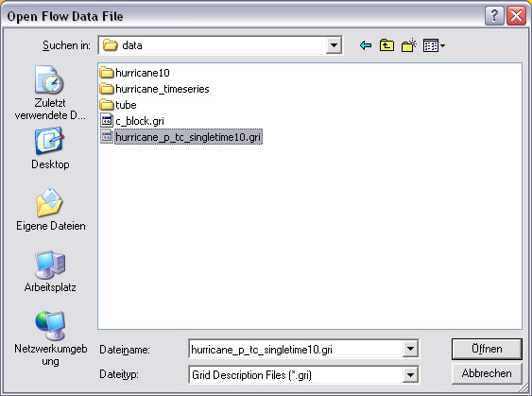Go to Netzwerkumgebung in sidebar
This screenshot has height=396, width=532.
pyautogui.click(x=50, y=338)
